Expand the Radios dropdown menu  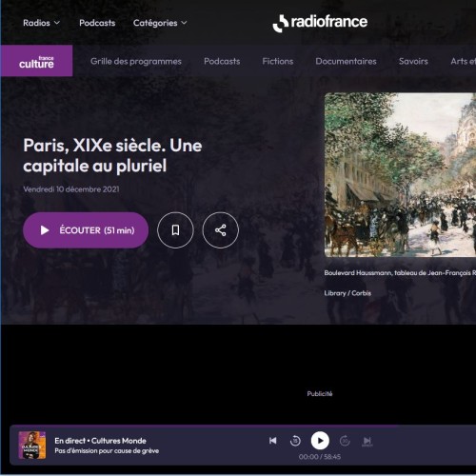click(x=41, y=23)
